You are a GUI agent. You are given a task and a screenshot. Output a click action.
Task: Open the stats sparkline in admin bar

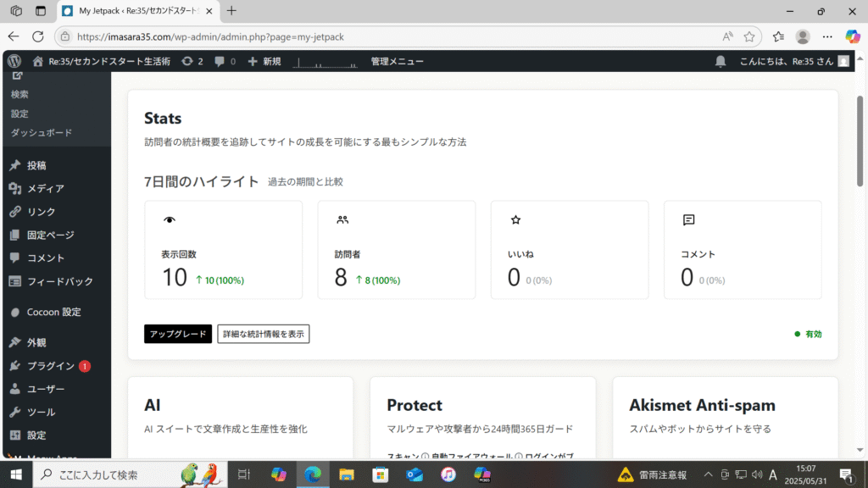(325, 62)
